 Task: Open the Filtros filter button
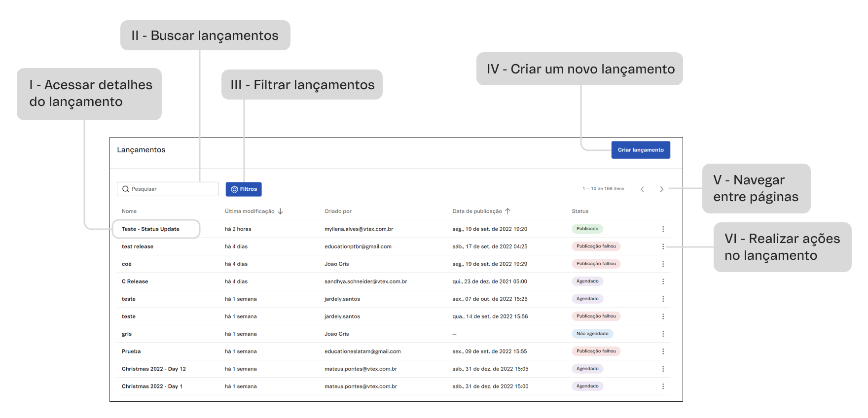pyautogui.click(x=244, y=189)
